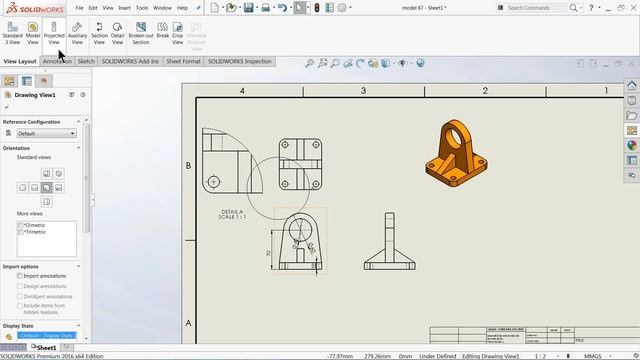Open the Help question mark dropdown arrow
The height and width of the screenshot is (360, 640).
pos(599,8)
